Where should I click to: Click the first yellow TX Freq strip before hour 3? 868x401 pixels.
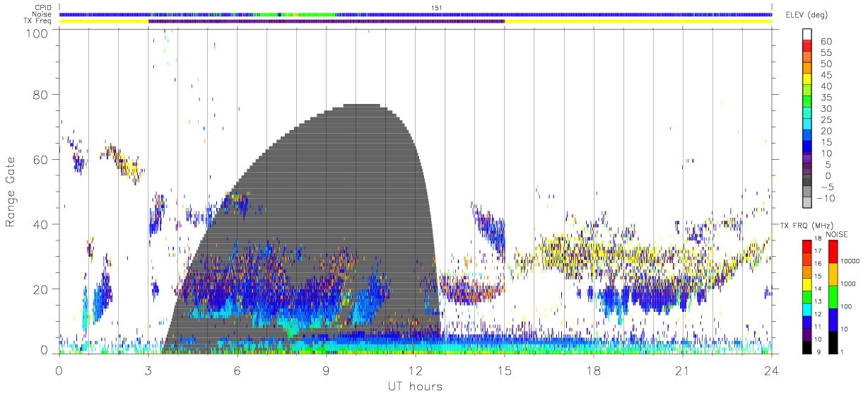click(x=104, y=21)
